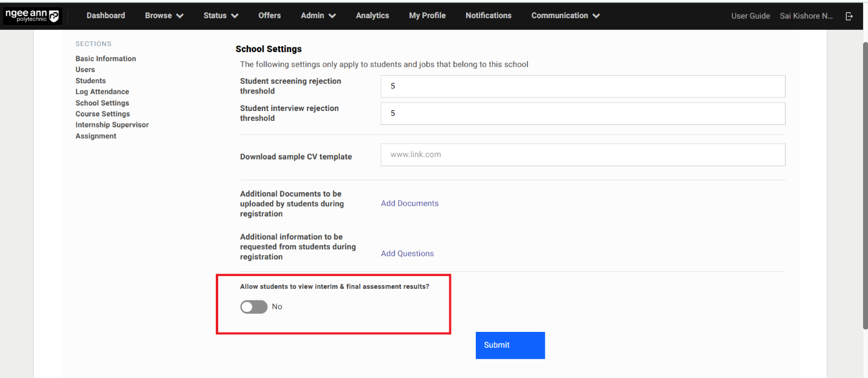The image size is (868, 378).
Task: Select Internship Supervisor Assignment in sidebar
Action: [x=112, y=130]
